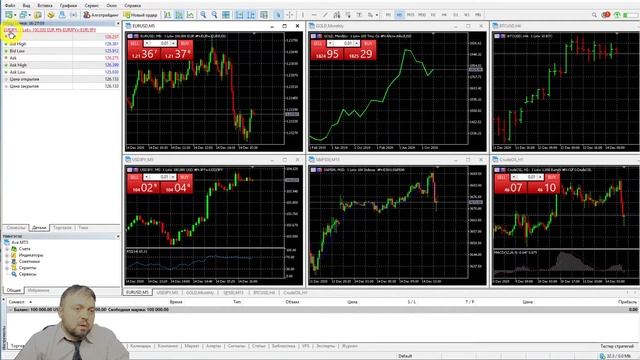Viewport: 640px width, 360px height.
Task: Click the connection status bars icon
Action: 631,15
